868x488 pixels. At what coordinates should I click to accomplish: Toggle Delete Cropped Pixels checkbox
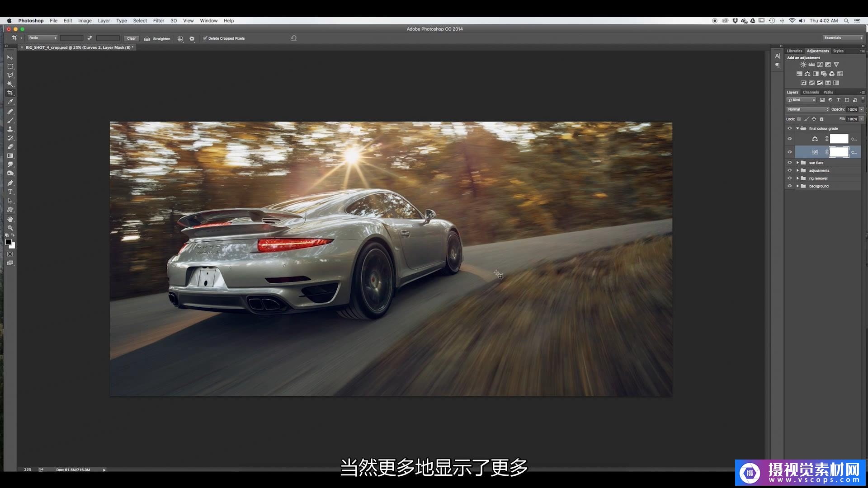205,38
